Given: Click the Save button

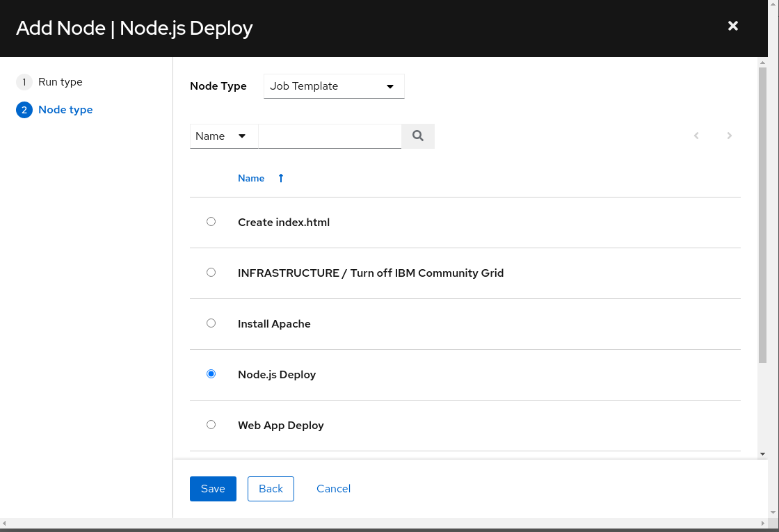Looking at the screenshot, I should (x=213, y=489).
